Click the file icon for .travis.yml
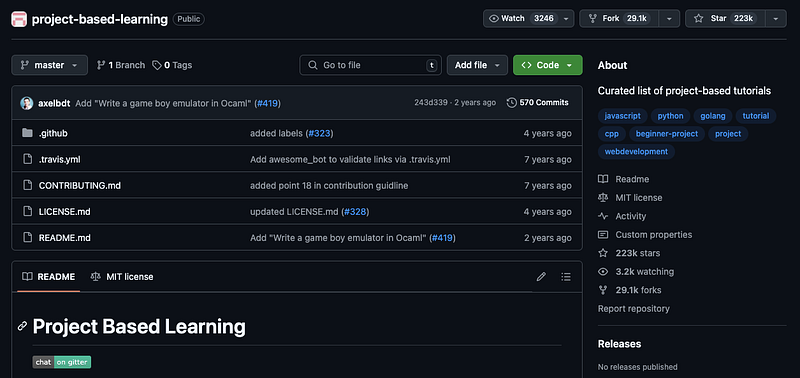 coord(28,159)
